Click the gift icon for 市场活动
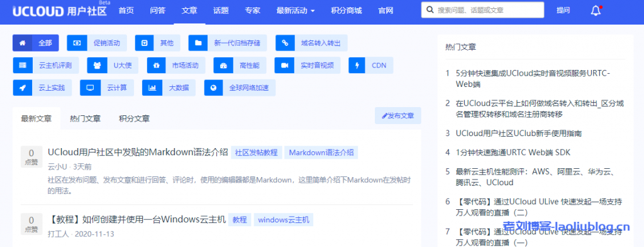 click(157, 65)
